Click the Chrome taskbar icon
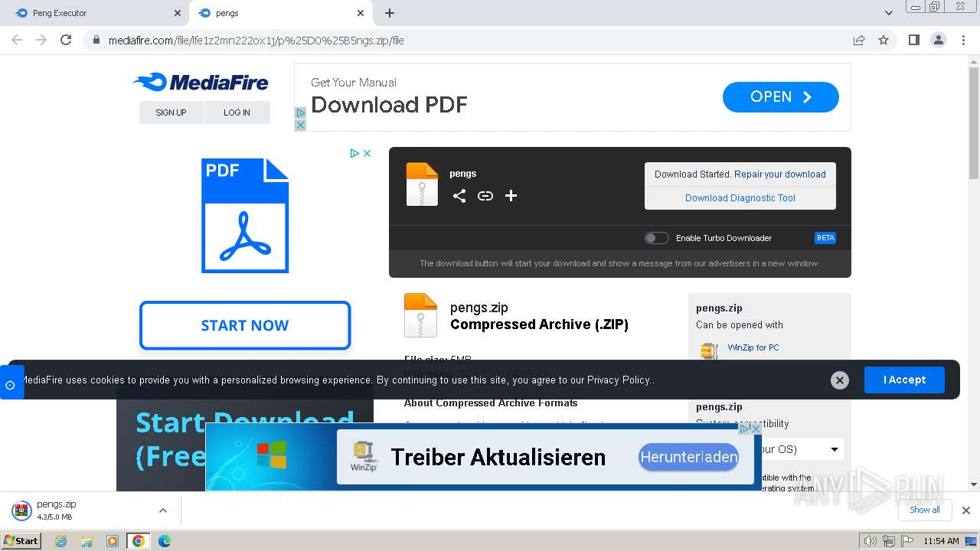This screenshot has width=980, height=551. [x=138, y=541]
